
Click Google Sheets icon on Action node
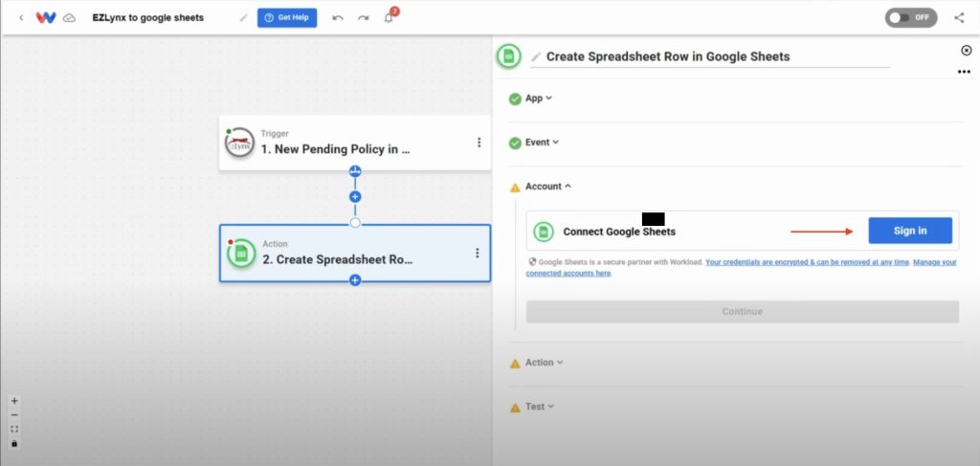(241, 254)
